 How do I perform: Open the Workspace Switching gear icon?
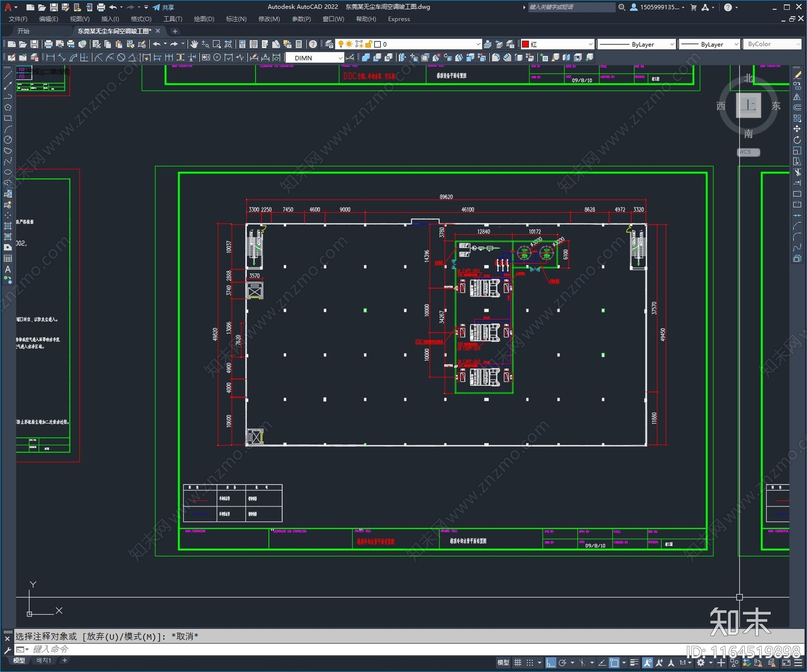pos(701,662)
